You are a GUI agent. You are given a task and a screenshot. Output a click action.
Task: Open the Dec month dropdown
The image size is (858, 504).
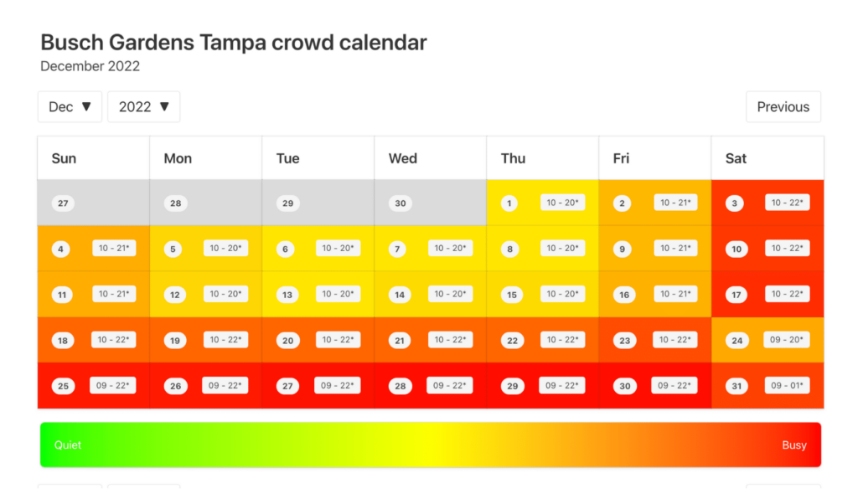(70, 107)
